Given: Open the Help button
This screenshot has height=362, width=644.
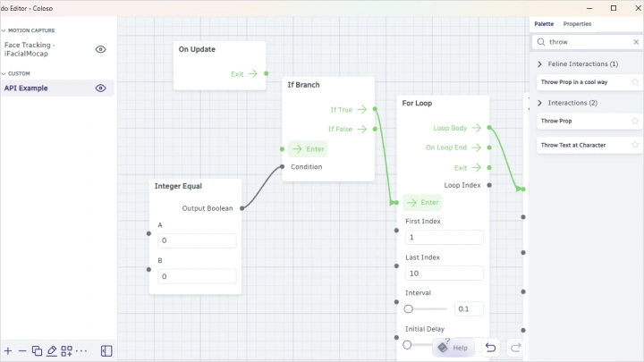Looking at the screenshot, I should (453, 348).
